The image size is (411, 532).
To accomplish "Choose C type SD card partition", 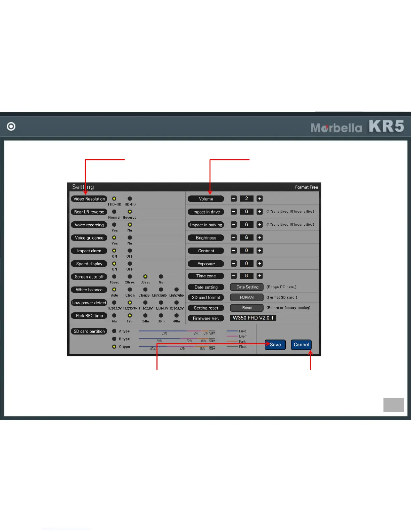I will (114, 347).
